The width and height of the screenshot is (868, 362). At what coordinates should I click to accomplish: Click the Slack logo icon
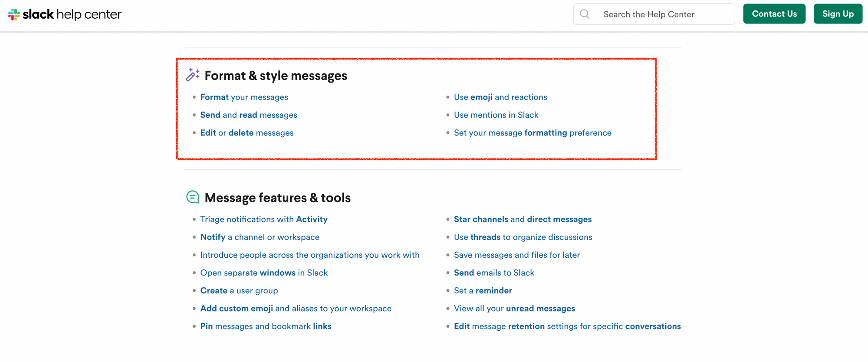(x=14, y=14)
